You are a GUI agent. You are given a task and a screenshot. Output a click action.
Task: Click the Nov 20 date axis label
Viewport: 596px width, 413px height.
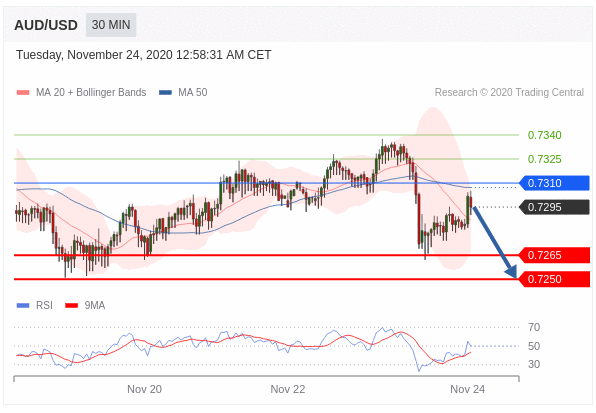coord(144,389)
